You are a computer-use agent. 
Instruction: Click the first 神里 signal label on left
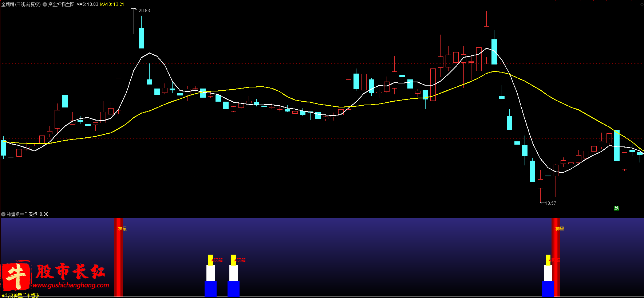[122, 229]
